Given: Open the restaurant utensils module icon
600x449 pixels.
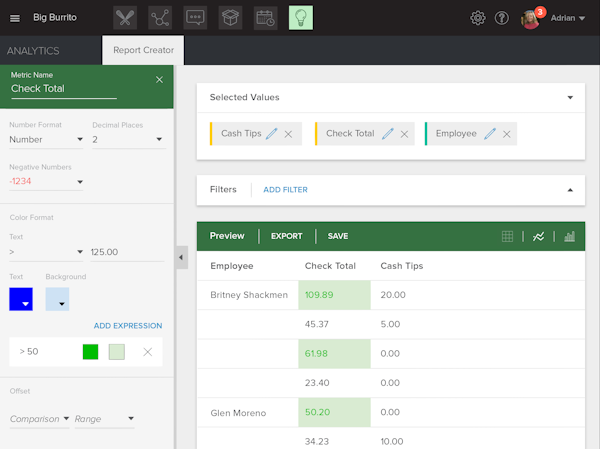Looking at the screenshot, I should pos(125,18).
